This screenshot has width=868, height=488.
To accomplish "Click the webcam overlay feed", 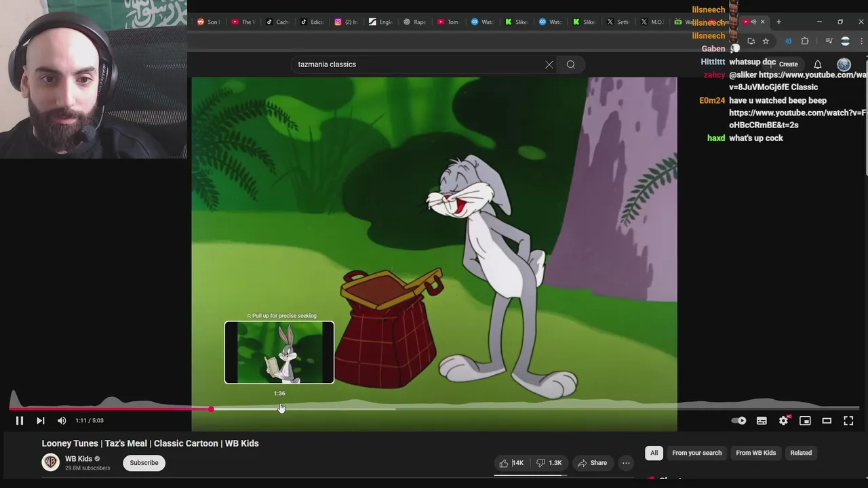I will pos(94,79).
